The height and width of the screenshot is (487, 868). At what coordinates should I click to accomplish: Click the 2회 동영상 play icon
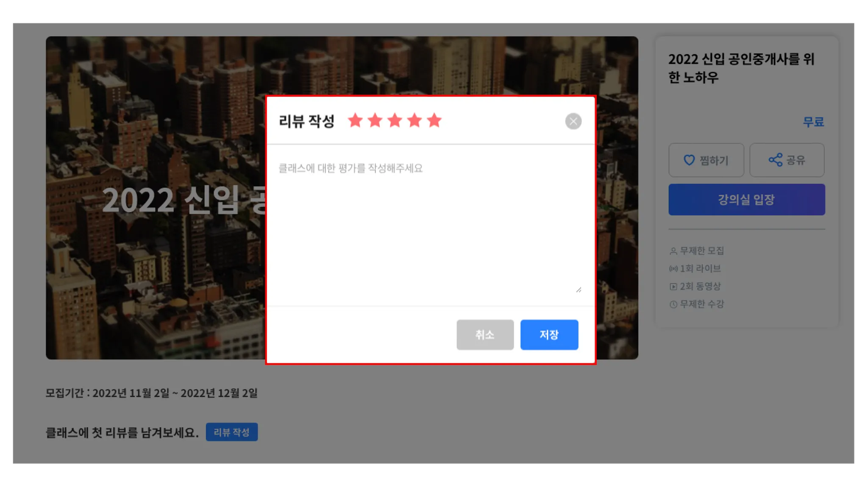pos(673,287)
